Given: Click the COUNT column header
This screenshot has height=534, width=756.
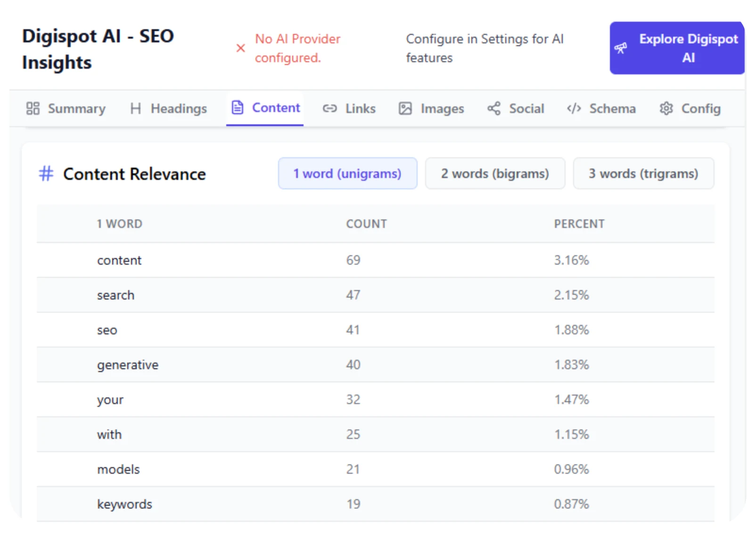Looking at the screenshot, I should [366, 224].
